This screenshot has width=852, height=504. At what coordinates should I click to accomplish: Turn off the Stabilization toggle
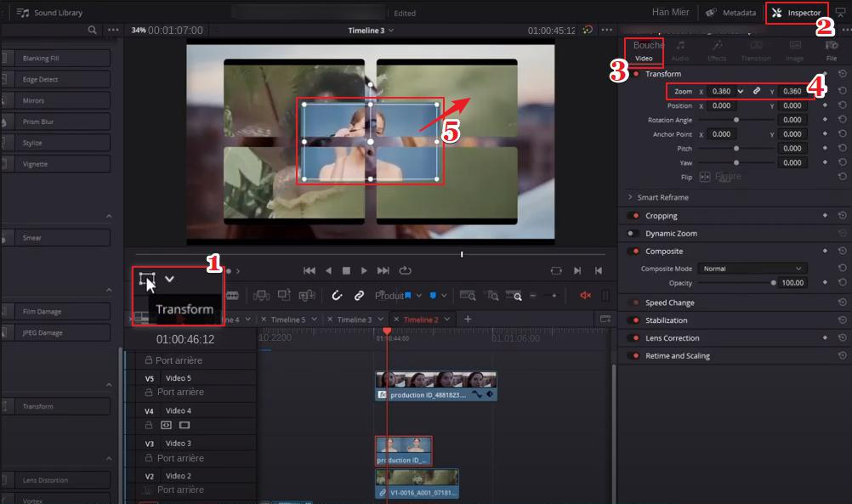tap(633, 320)
